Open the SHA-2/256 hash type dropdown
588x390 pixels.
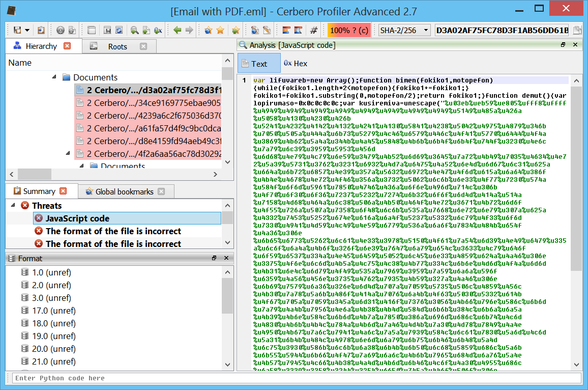coord(404,31)
